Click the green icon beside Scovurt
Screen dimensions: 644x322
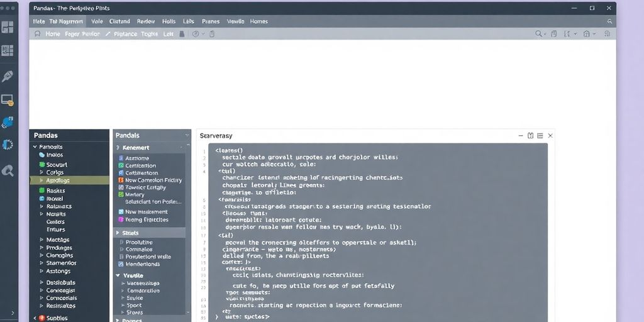point(42,164)
